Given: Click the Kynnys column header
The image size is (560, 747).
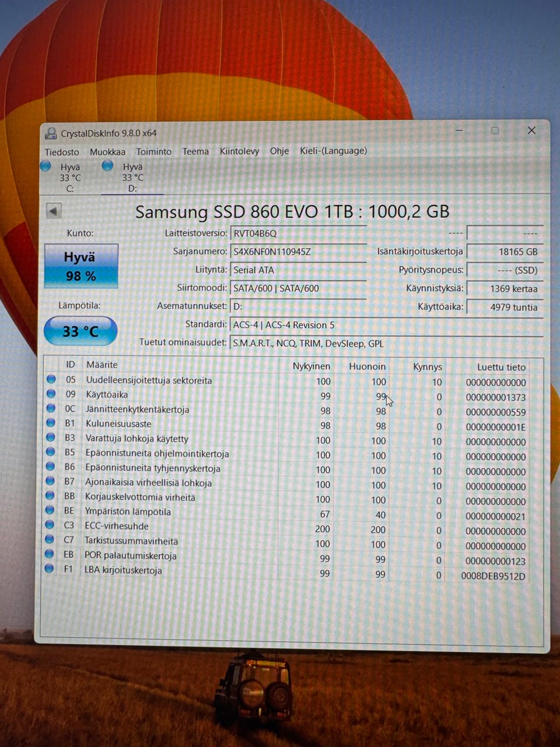Looking at the screenshot, I should 428,367.
